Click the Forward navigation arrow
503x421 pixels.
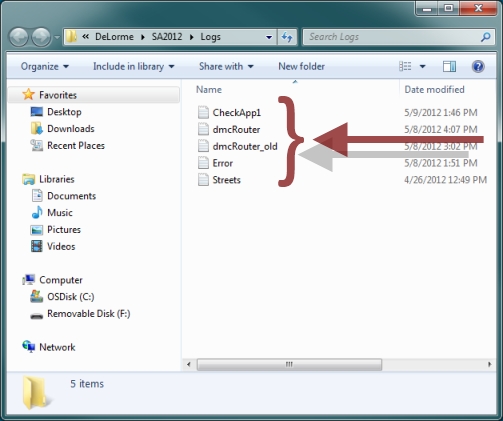coord(41,37)
